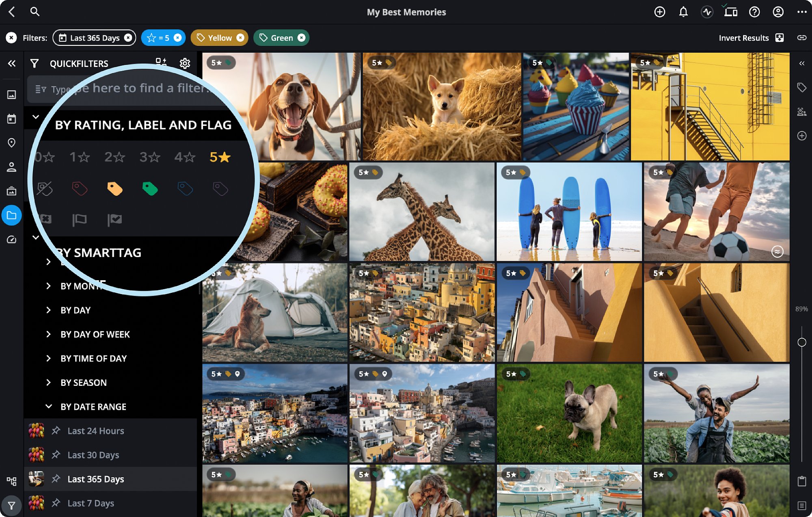Expand the By Month section
This screenshot has height=517, width=812.
(48, 286)
